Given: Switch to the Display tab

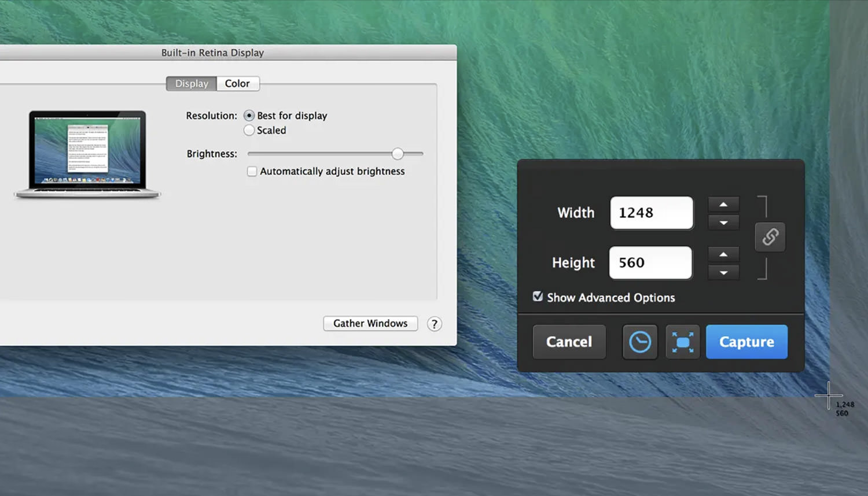Looking at the screenshot, I should pyautogui.click(x=192, y=84).
